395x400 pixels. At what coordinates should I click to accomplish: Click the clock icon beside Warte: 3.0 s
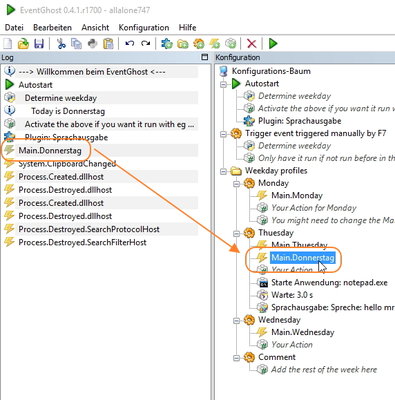[262, 295]
